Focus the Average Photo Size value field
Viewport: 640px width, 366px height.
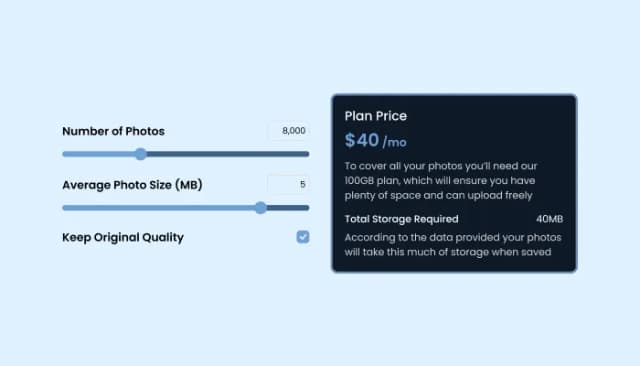point(289,184)
